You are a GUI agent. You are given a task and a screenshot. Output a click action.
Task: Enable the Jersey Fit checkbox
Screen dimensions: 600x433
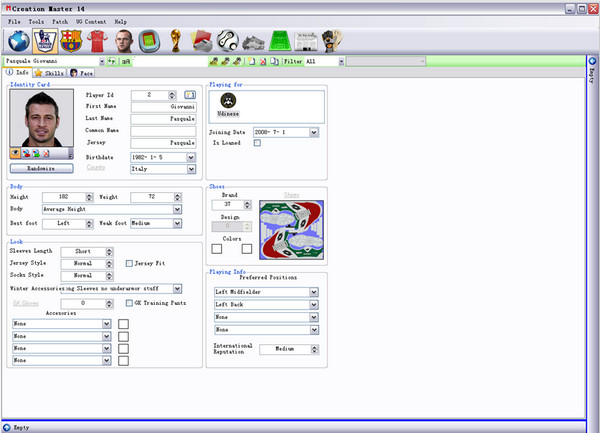click(x=129, y=263)
